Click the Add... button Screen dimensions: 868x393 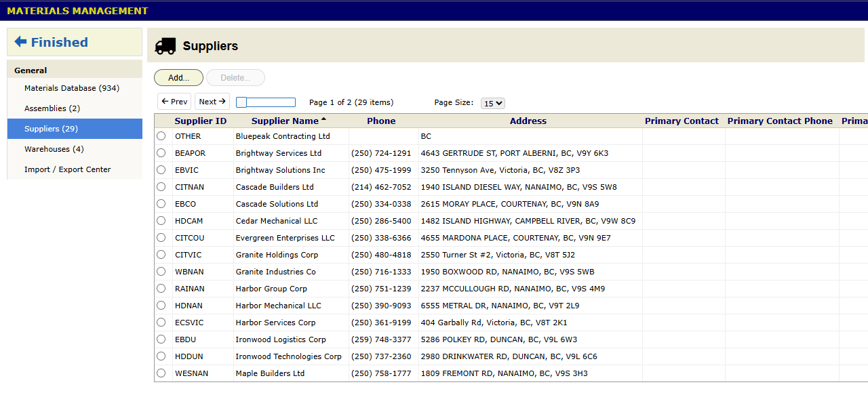(178, 78)
